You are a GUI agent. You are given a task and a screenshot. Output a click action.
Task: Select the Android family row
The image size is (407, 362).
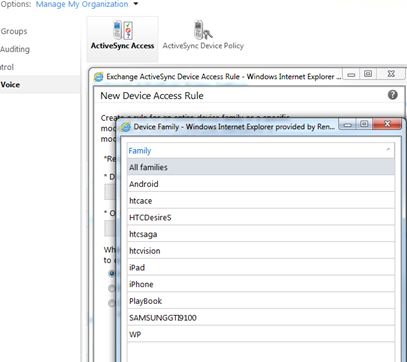pyautogui.click(x=261, y=184)
